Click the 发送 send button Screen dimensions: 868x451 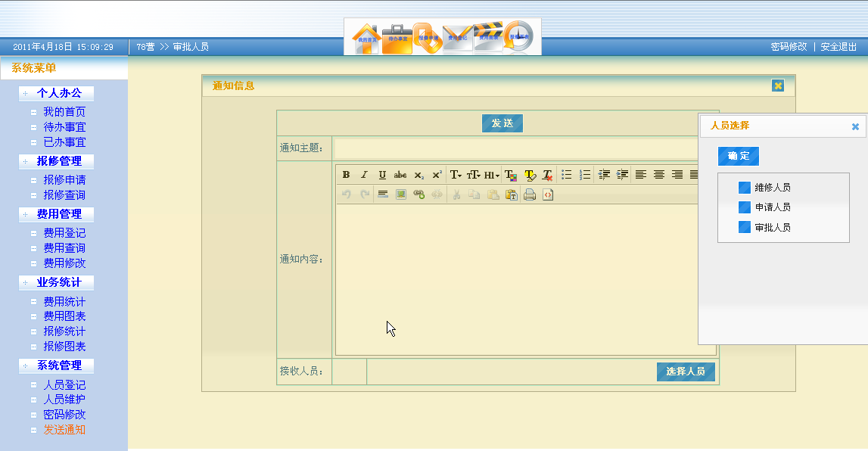pos(502,123)
